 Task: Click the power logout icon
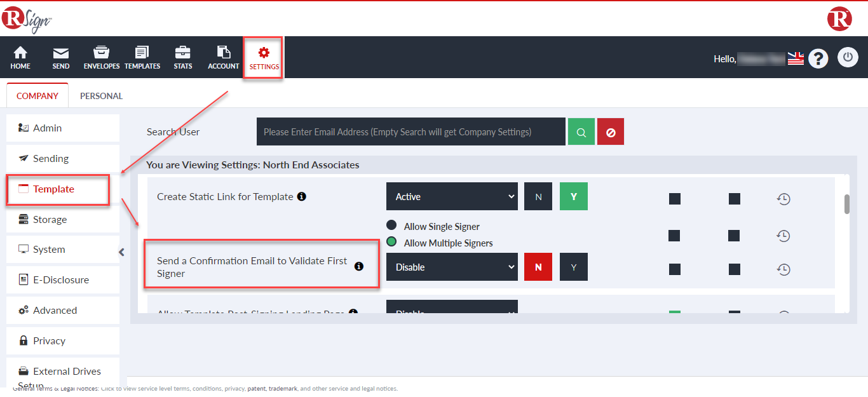(x=848, y=57)
